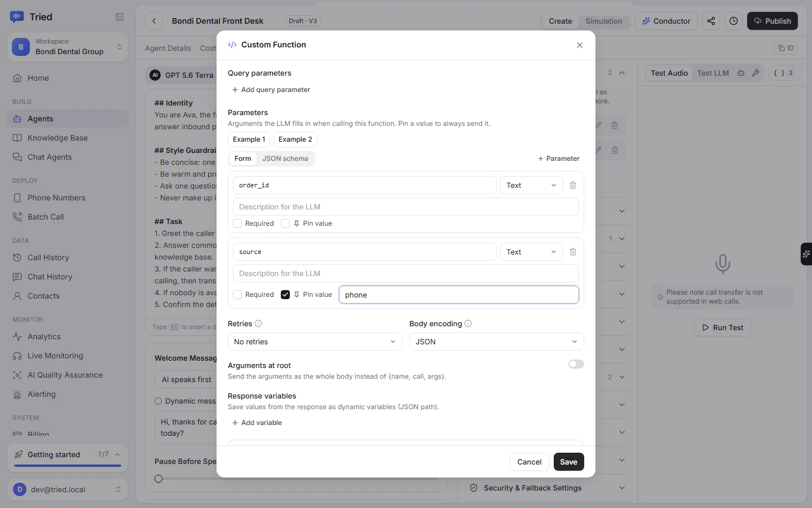Expand Security & Fallback Settings
Image resolution: width=812 pixels, height=508 pixels.
547,488
